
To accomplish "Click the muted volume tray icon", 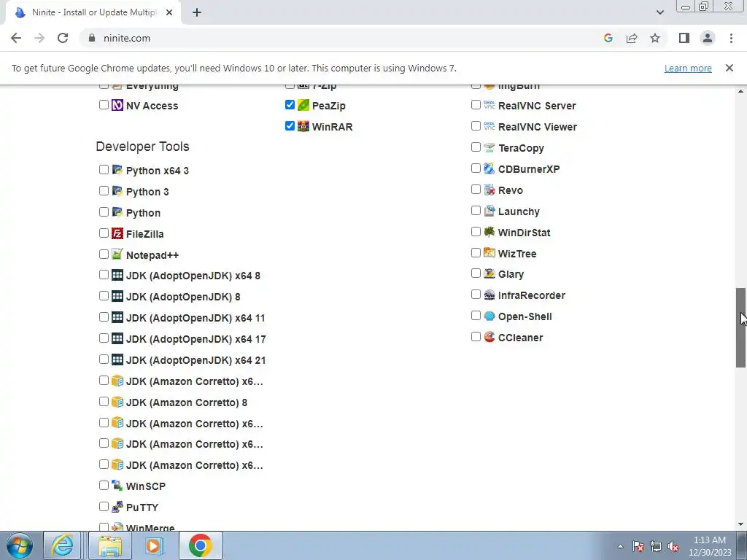I will (673, 546).
